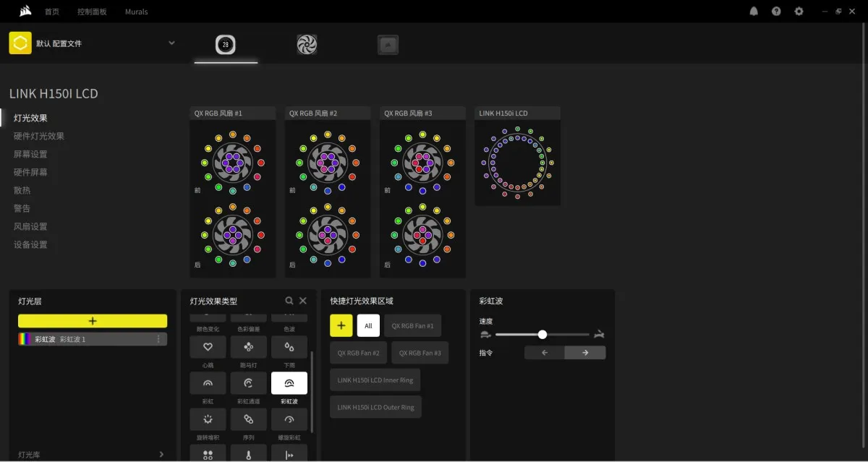
Task: Close the 灯光效果类型 panel
Action: point(303,301)
